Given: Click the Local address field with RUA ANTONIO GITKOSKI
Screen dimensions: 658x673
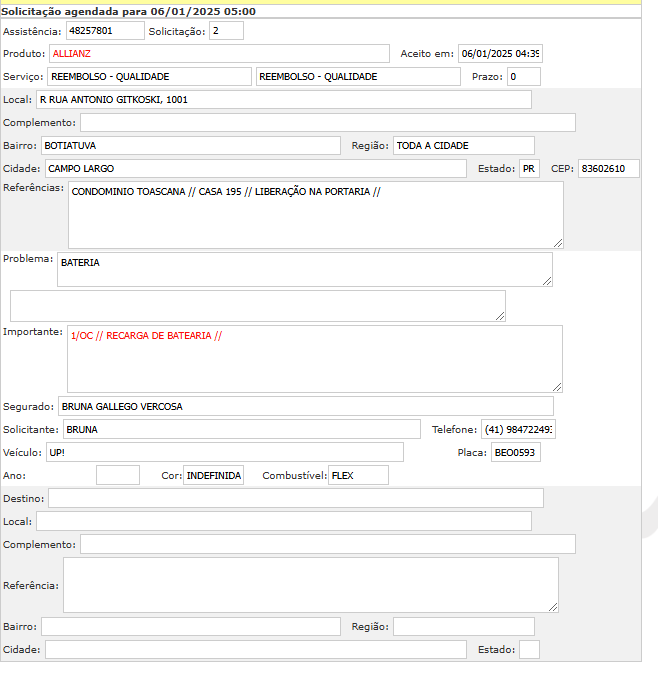Looking at the screenshot, I should click(x=283, y=100).
